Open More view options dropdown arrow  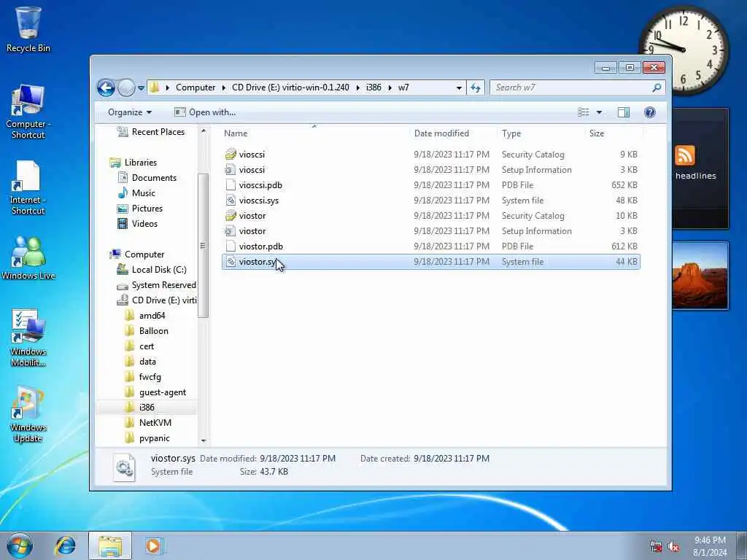[600, 112]
